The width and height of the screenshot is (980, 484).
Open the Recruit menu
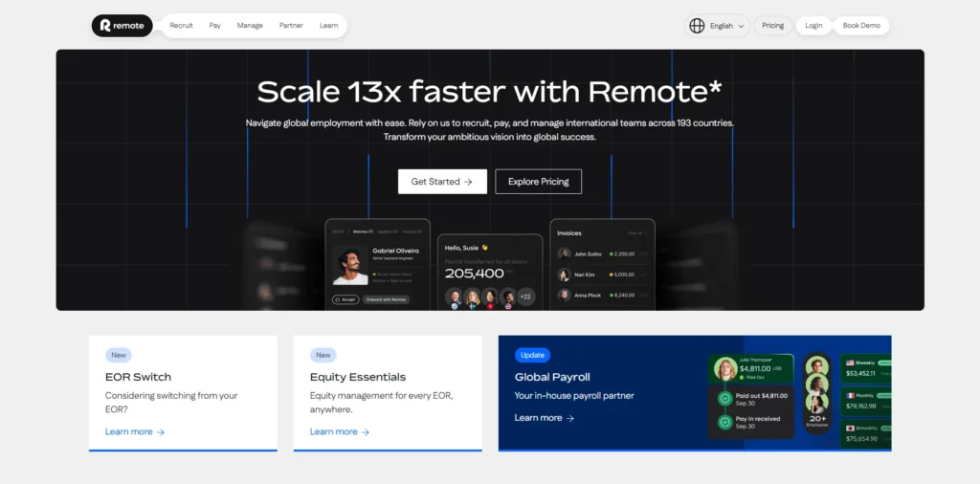tap(181, 26)
